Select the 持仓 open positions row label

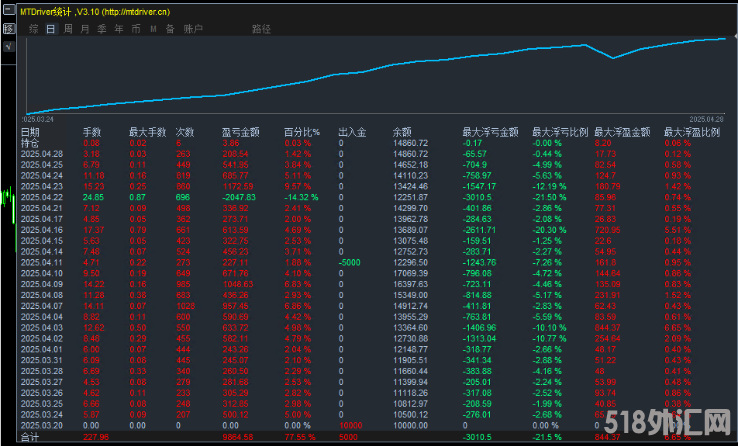pos(30,143)
